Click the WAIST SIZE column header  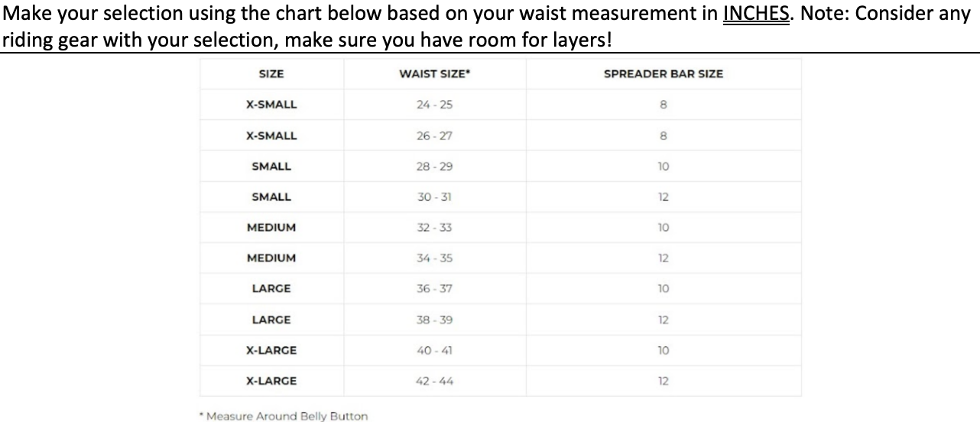434,74
